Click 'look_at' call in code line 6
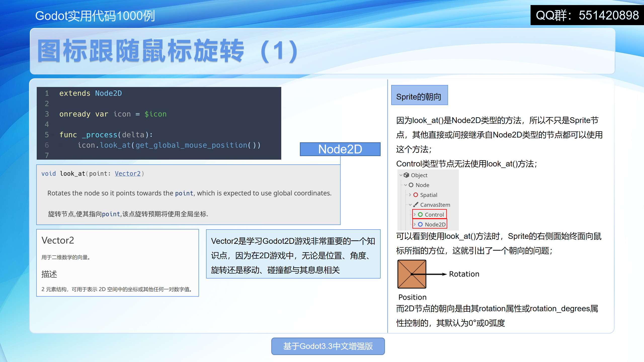Screen dimensions: 644x362 115,145
